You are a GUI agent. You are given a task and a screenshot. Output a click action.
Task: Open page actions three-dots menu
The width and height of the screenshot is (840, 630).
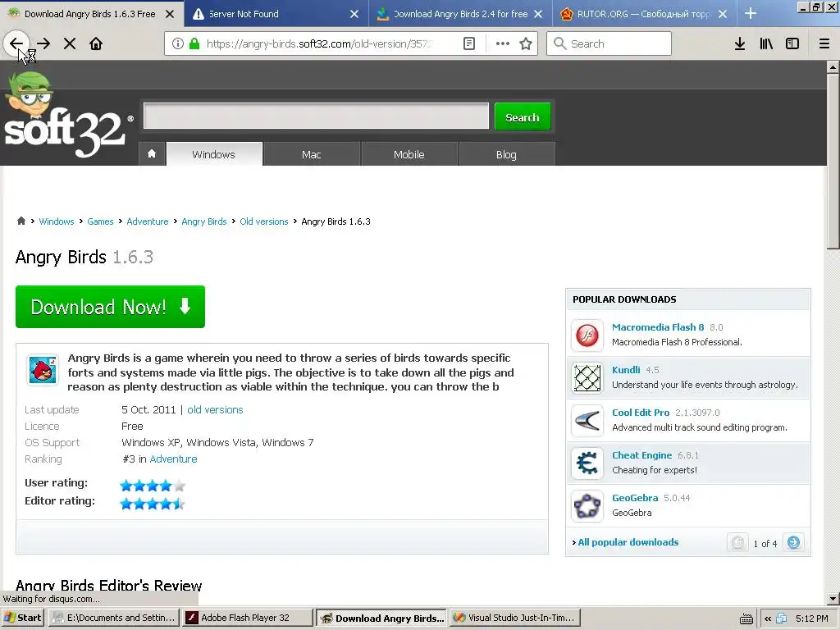(502, 43)
